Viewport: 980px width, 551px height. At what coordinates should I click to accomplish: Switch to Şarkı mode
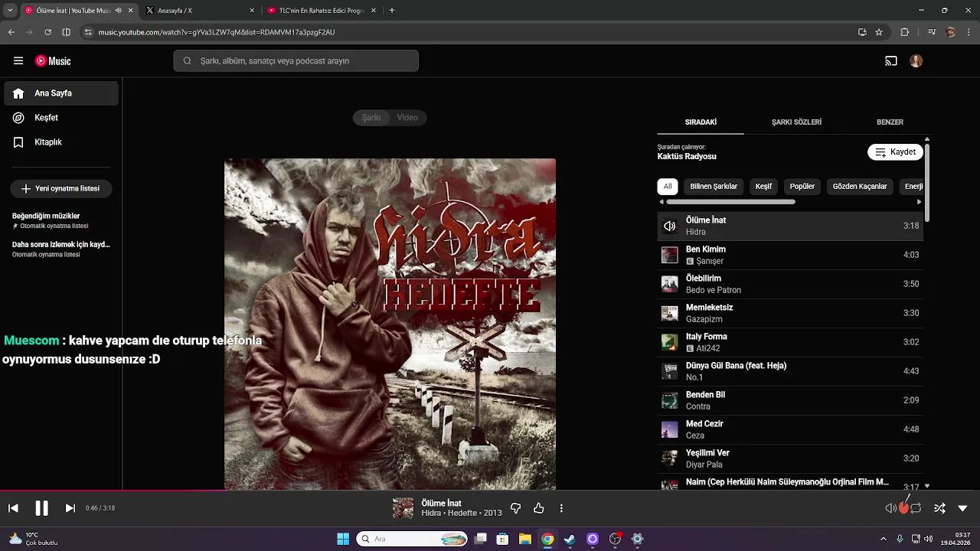371,118
